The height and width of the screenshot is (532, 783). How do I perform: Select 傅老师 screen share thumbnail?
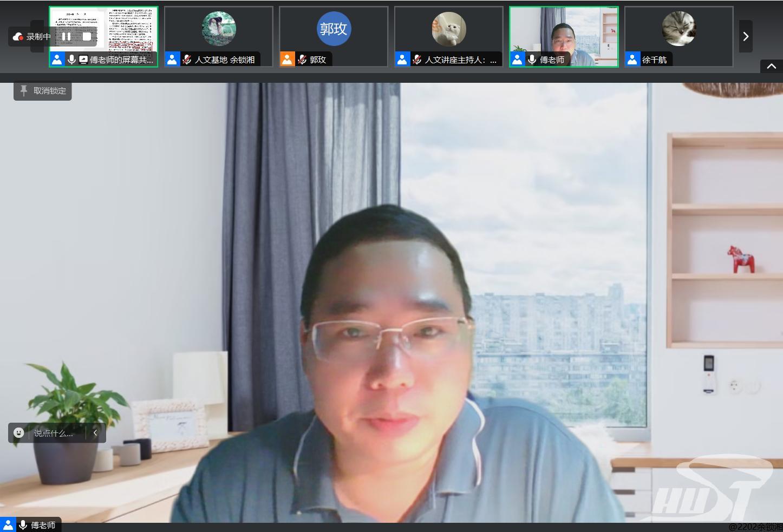pos(103,30)
